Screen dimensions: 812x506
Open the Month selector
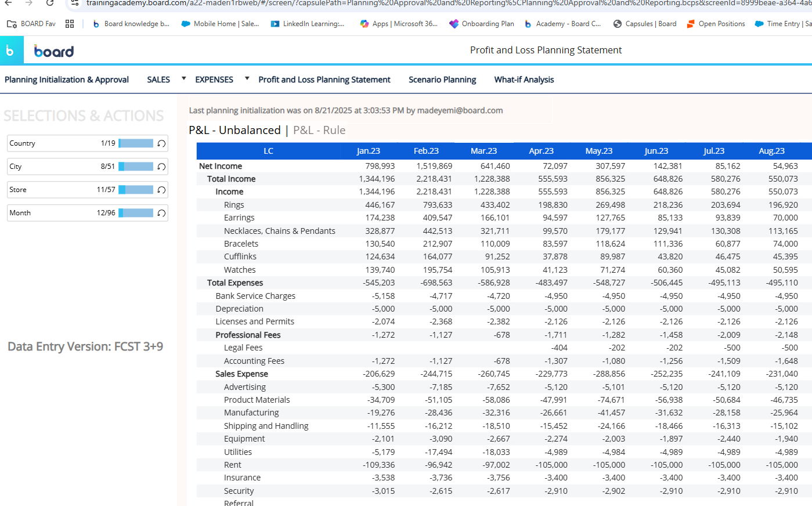point(88,213)
